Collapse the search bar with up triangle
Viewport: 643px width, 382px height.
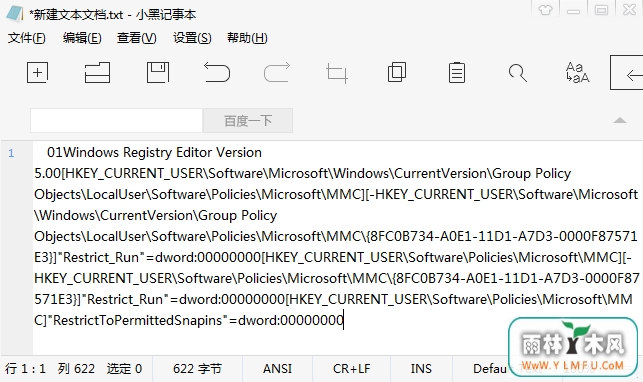click(x=620, y=120)
